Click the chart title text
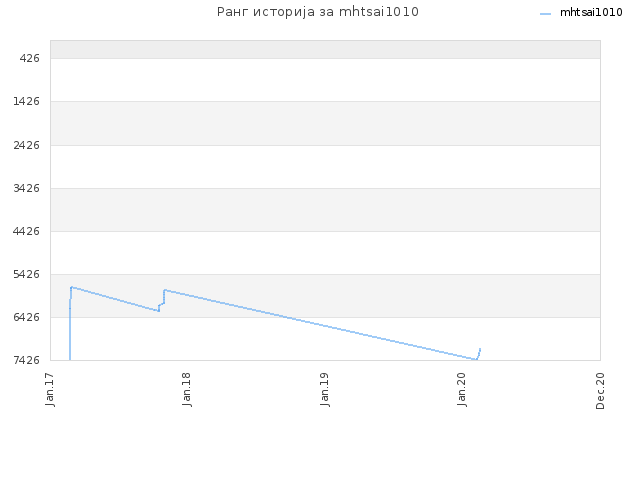Viewport: 640px width, 480px height. [318, 12]
